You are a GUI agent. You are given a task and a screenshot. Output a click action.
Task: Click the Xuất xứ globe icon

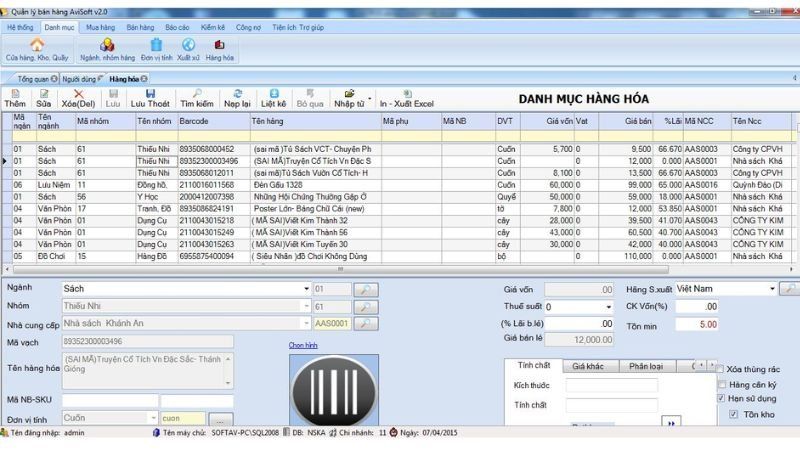(x=188, y=45)
